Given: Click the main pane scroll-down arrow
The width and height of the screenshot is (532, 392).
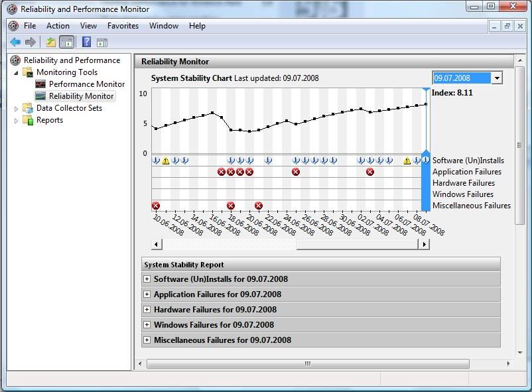Looking at the screenshot, I should 520,353.
